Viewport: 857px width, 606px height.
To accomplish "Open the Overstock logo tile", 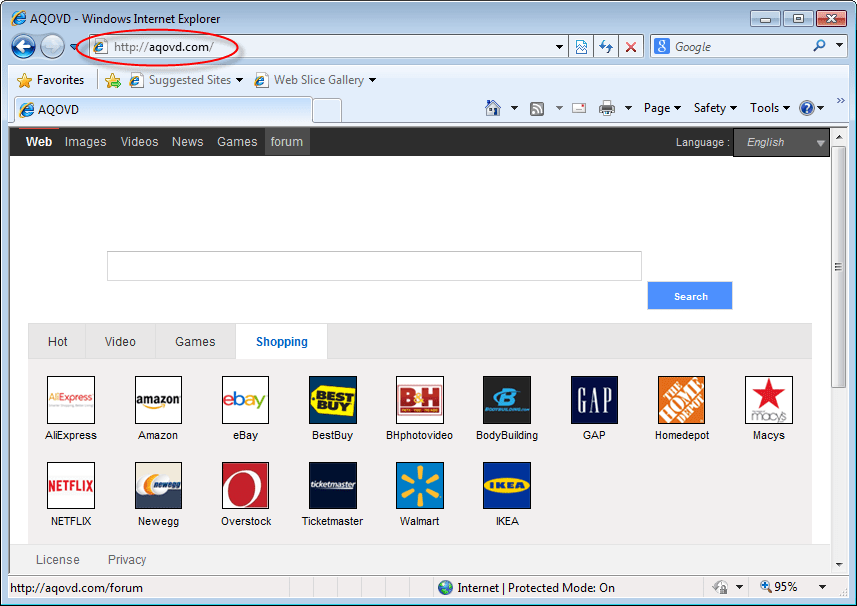I will pos(245,486).
